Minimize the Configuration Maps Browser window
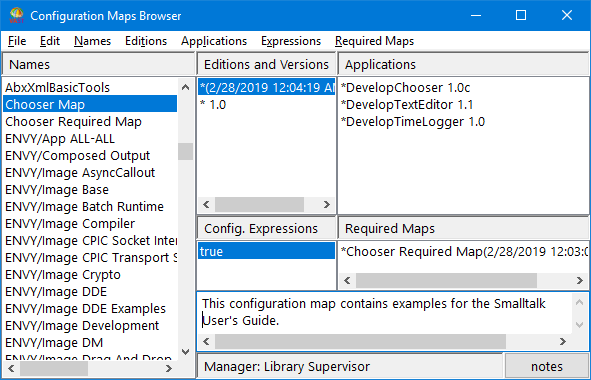 (x=476, y=15)
